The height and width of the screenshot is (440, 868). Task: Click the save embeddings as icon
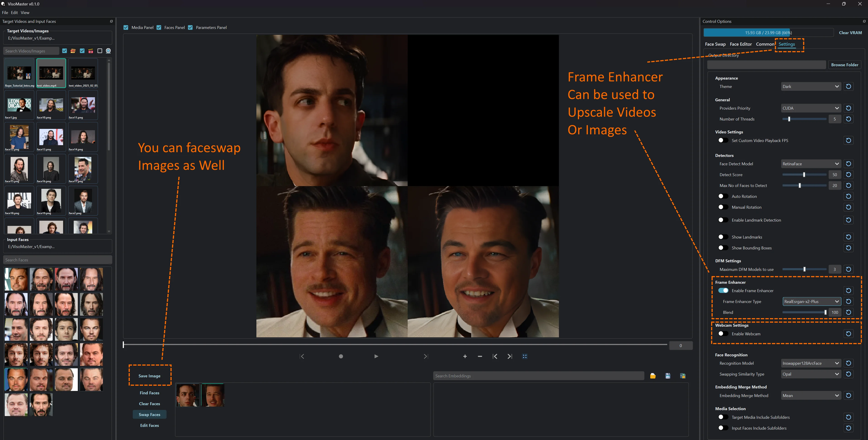pos(683,376)
